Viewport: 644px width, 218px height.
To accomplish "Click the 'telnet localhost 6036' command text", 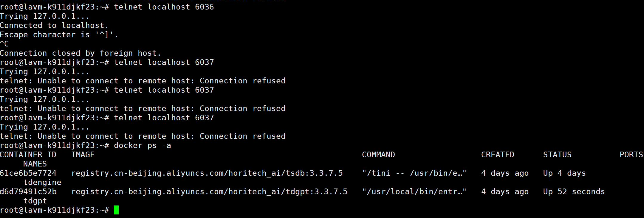I will (x=164, y=7).
